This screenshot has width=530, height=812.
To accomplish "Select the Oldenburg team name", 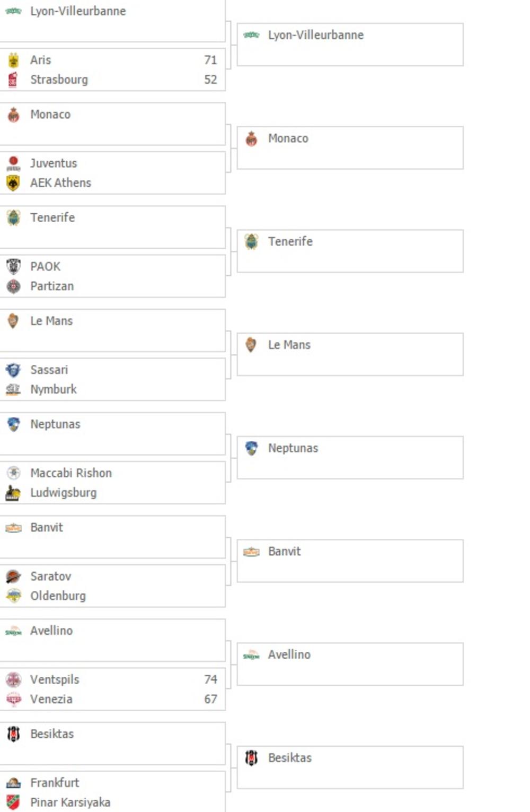I will tap(58, 596).
